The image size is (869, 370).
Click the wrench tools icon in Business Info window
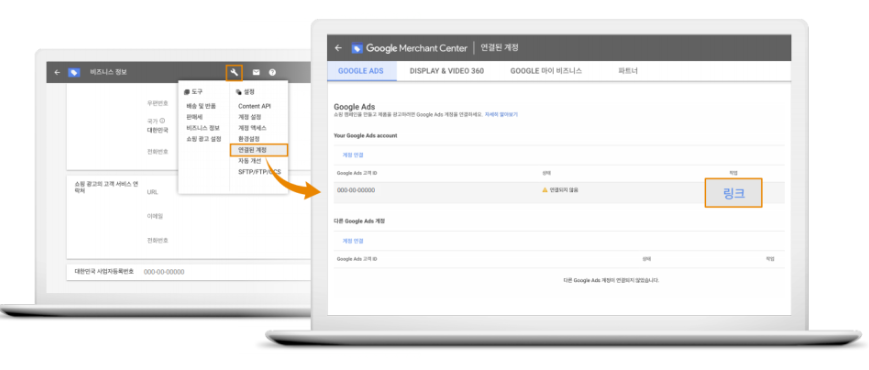[x=234, y=73]
